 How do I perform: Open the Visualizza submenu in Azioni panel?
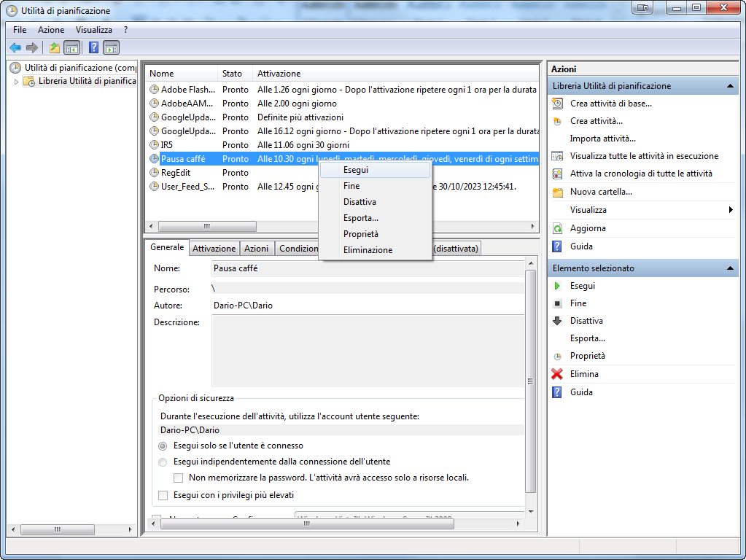731,210
